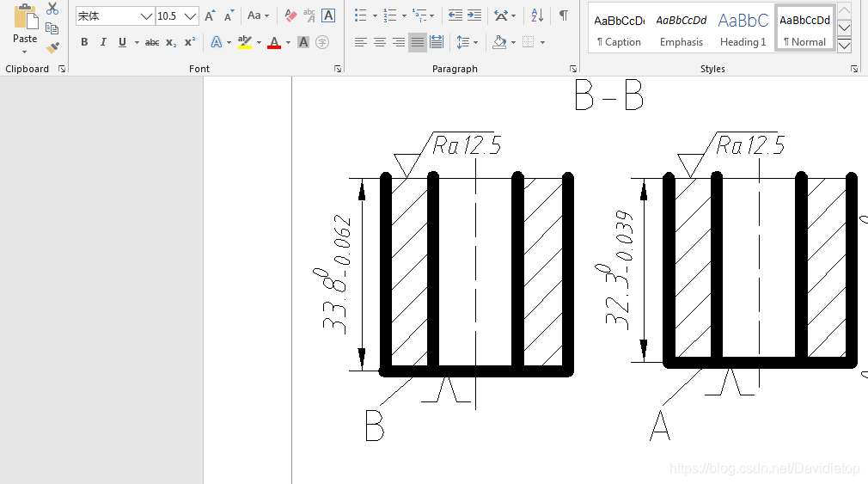The height and width of the screenshot is (484, 868).
Task: Apply Character Border to text
Action: tap(328, 15)
